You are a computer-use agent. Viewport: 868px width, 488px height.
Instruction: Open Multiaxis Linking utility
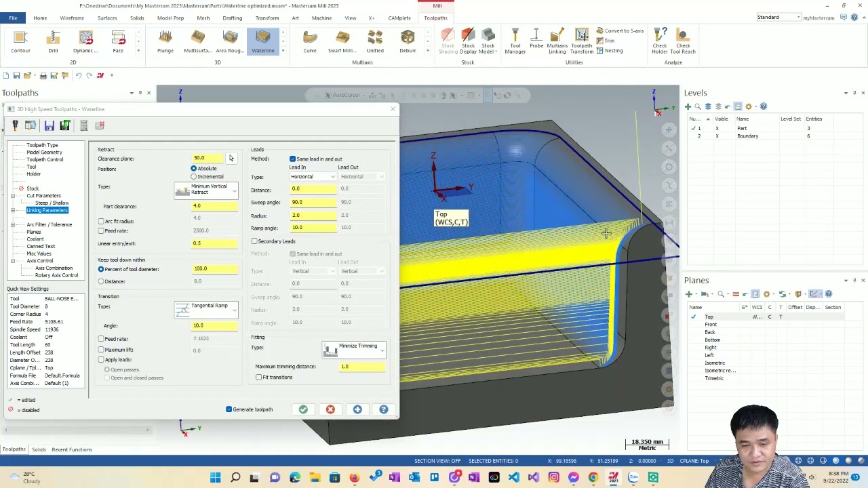[557, 41]
